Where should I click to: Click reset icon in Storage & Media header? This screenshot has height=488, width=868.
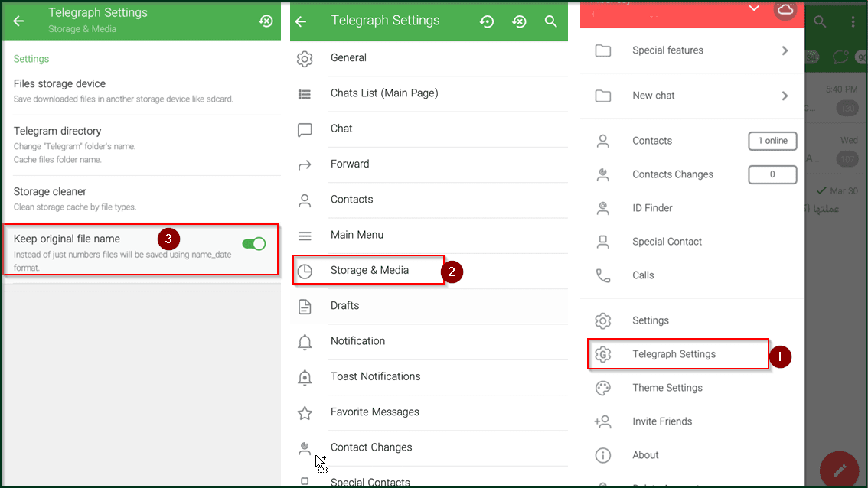point(266,21)
